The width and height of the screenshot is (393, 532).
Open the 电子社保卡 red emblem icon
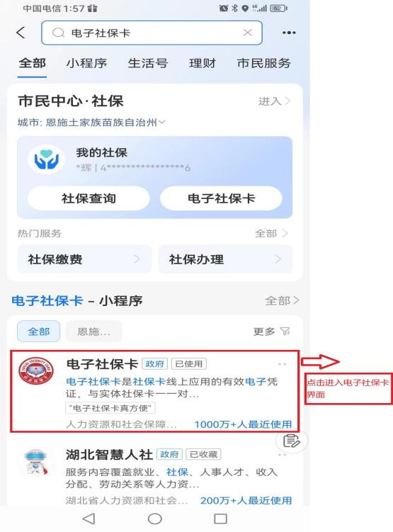[x=35, y=370]
